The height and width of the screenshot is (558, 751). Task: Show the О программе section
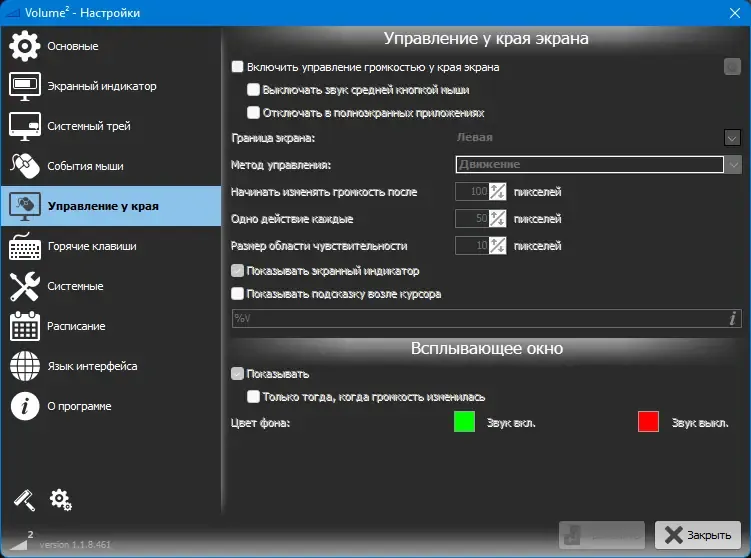tap(111, 406)
